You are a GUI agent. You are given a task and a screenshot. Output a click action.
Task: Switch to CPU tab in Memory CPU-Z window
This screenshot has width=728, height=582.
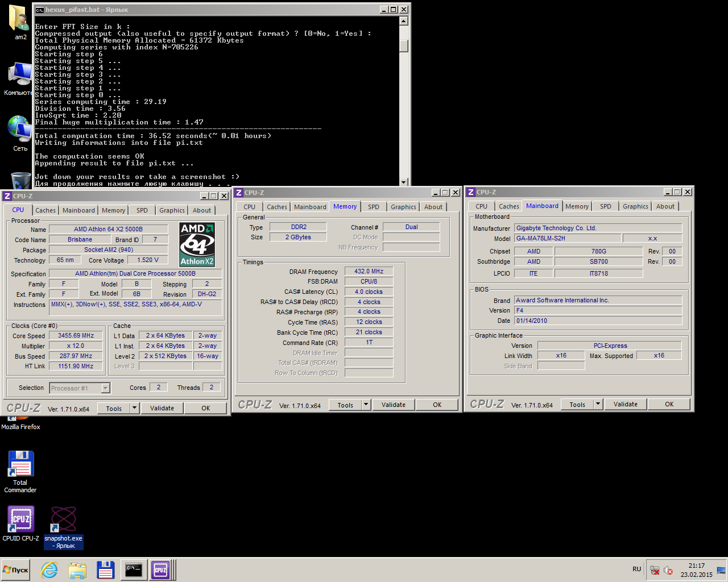tap(249, 207)
